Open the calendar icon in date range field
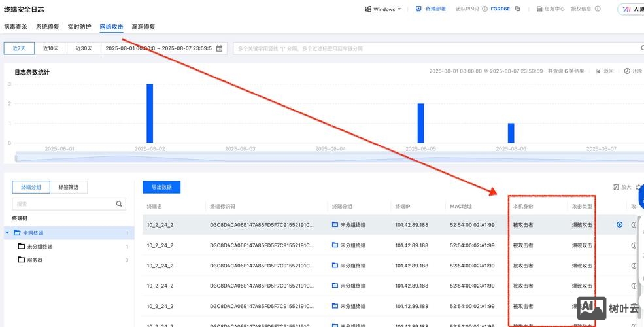 click(x=220, y=48)
